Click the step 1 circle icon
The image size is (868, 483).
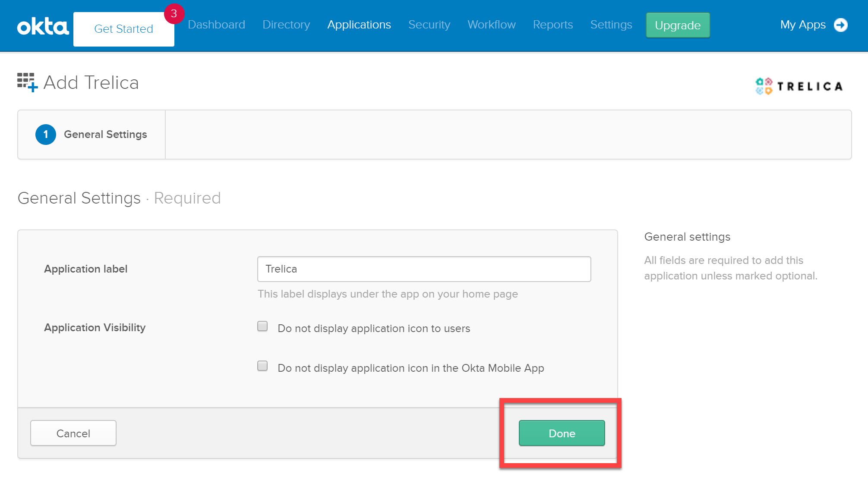(46, 135)
